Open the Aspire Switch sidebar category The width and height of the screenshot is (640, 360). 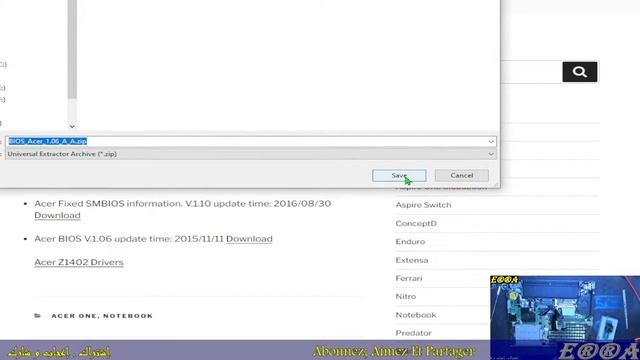point(423,205)
